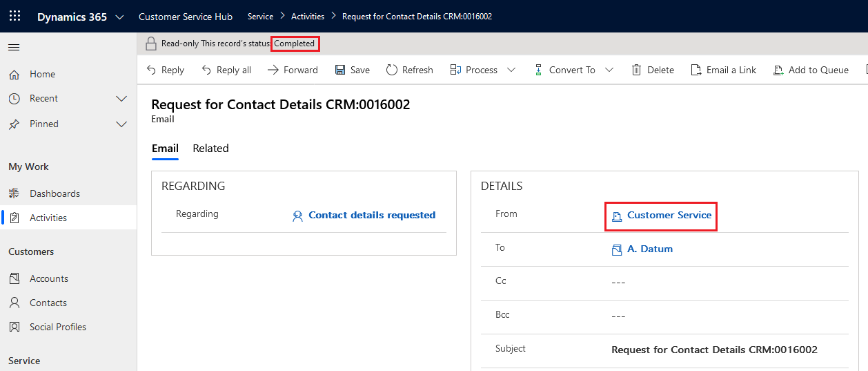Click the Cc field value
The image size is (868, 371).
tap(618, 282)
